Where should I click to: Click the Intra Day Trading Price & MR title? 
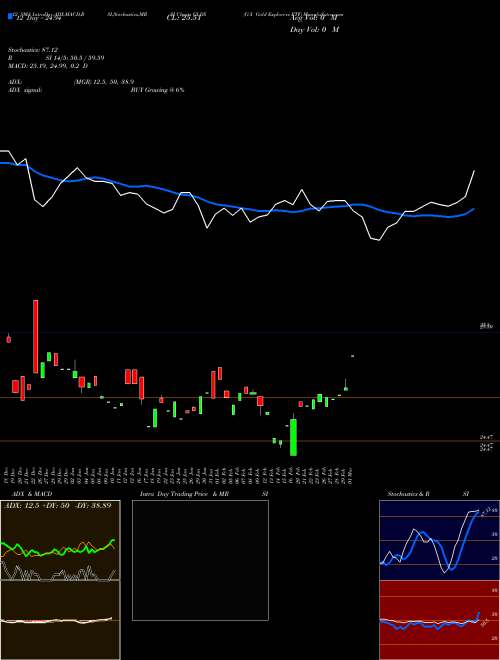click(x=184, y=494)
